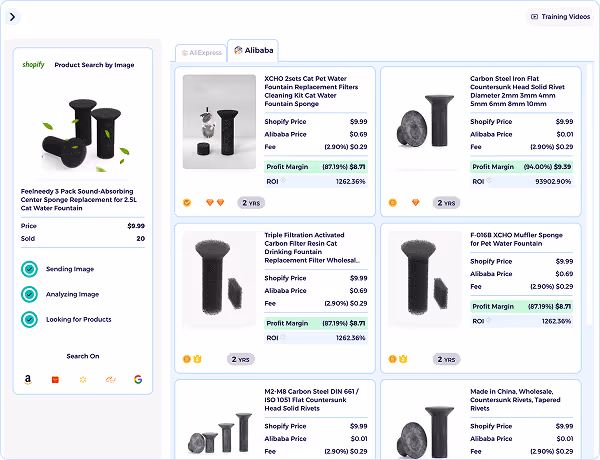This screenshot has width=600, height=460.
Task: Open M2-M8 Carbon Steel DIN 661 title
Action: click(x=311, y=400)
